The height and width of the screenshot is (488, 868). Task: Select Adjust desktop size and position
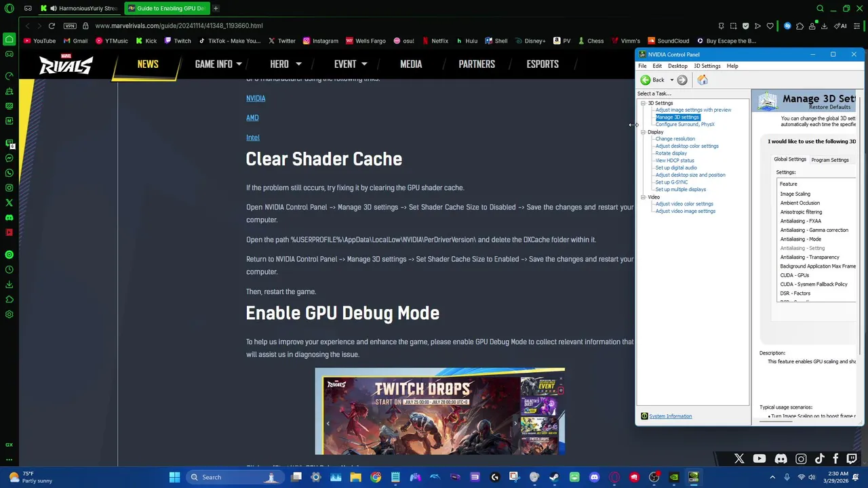point(690,175)
